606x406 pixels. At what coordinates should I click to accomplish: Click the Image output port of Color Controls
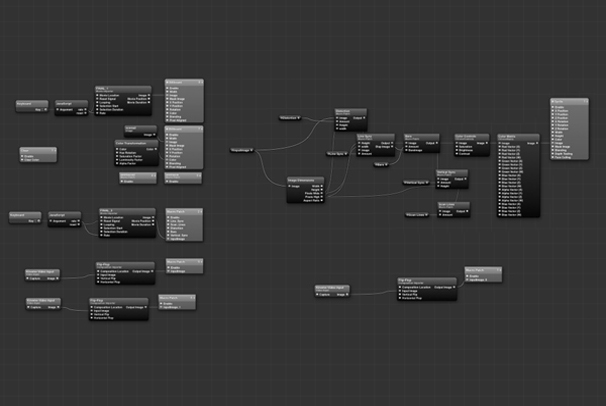point(488,142)
